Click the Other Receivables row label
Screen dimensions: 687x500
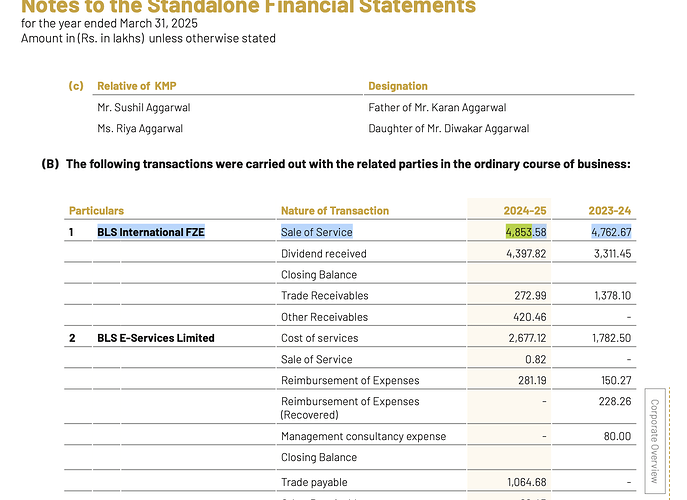click(x=325, y=317)
